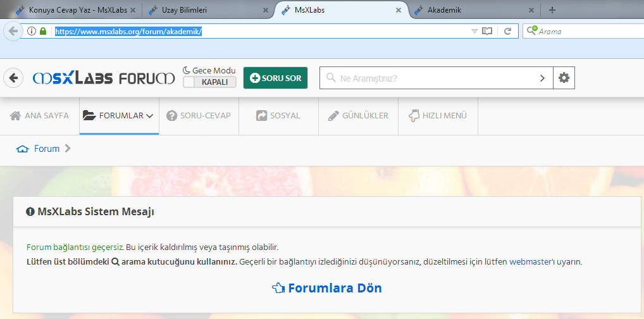
Task: Close the MsXLabs tab
Action: coord(399,10)
